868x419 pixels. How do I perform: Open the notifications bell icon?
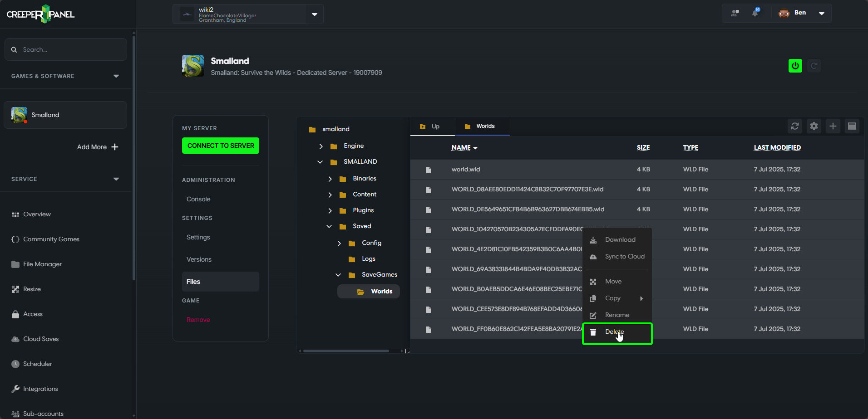tap(755, 13)
